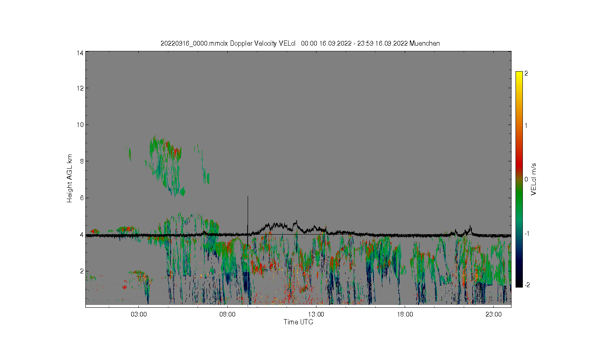Click the 'Height AGL km' axis label

click(x=70, y=178)
